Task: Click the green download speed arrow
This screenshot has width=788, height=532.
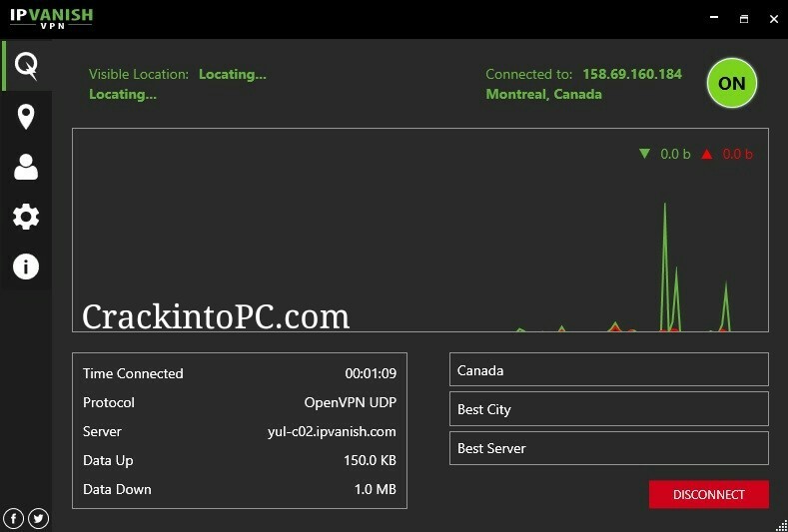Action: coord(644,154)
